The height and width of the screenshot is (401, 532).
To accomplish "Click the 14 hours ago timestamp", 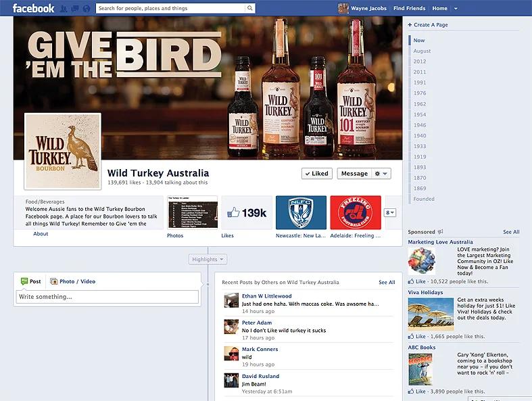I will (258, 311).
